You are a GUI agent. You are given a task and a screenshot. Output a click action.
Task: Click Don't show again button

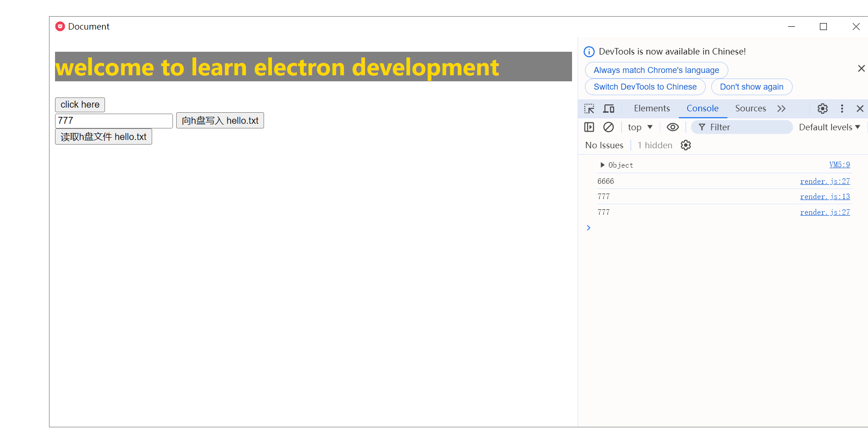(751, 87)
